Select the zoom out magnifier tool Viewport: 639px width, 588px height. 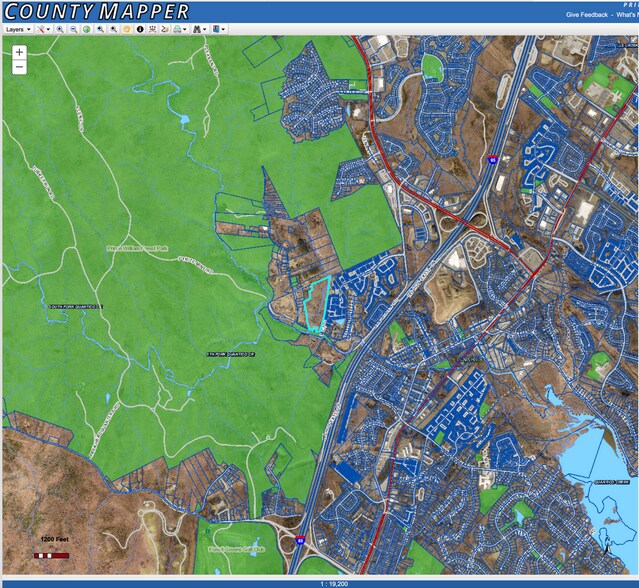point(73,29)
